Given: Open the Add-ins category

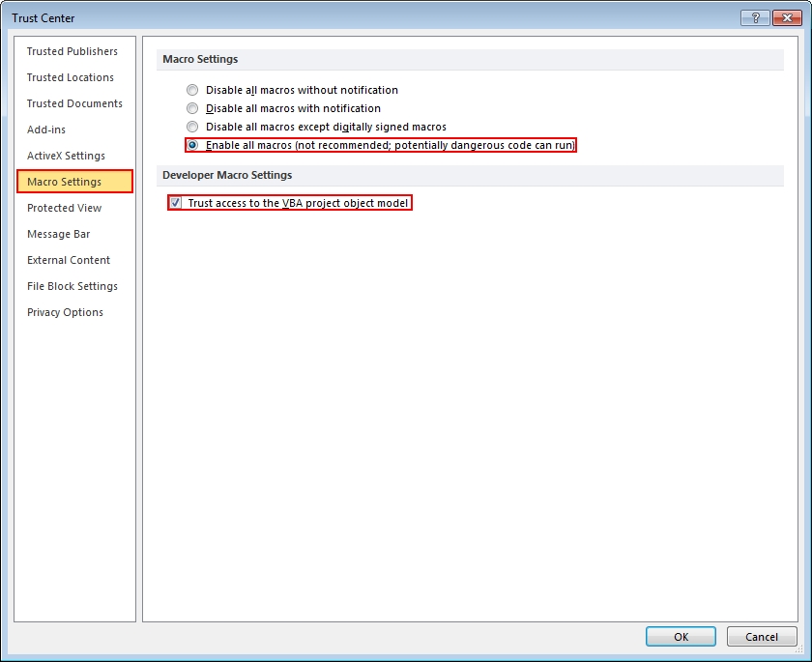Looking at the screenshot, I should pyautogui.click(x=46, y=130).
